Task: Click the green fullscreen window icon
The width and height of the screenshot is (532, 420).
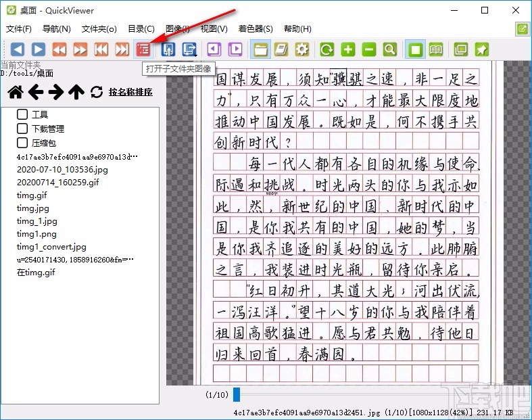Action: click(461, 49)
